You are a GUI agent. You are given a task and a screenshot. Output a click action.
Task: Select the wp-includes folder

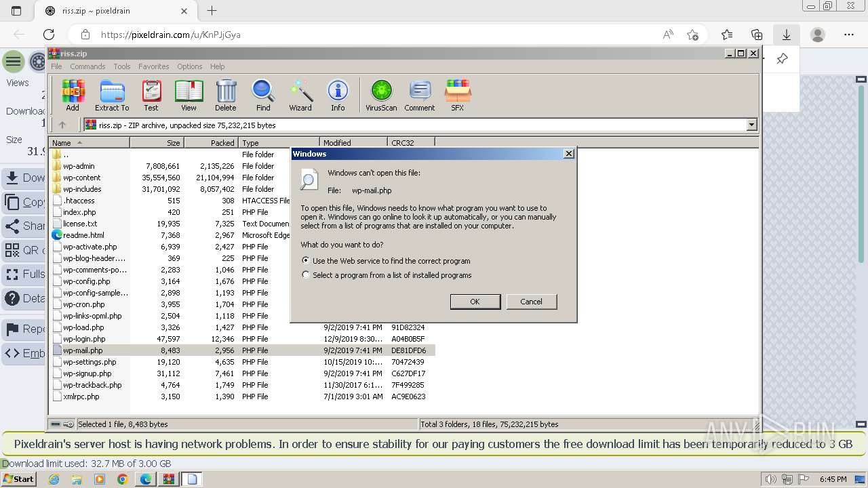(x=82, y=189)
